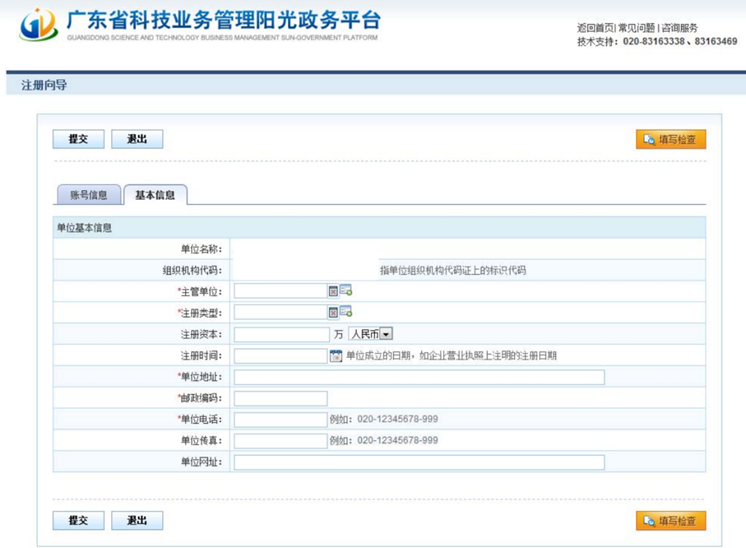
Task: Click the select icon beside 主管单位 field
Action: coord(346,291)
